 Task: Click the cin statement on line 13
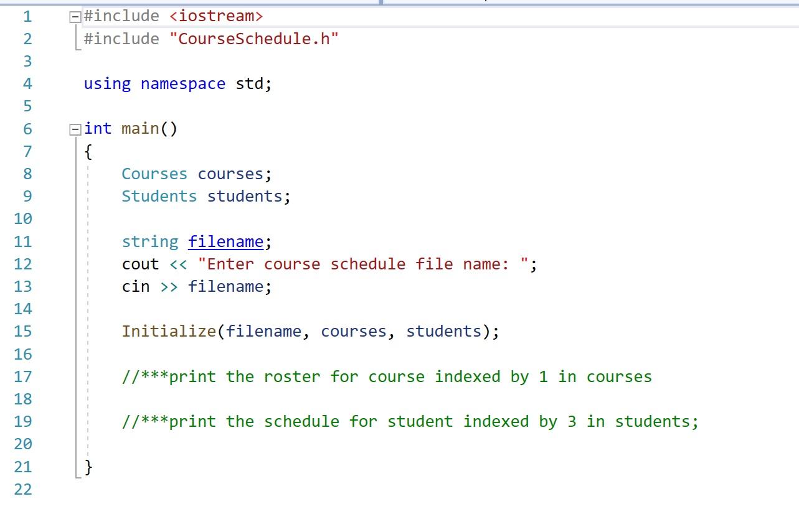coord(135,286)
